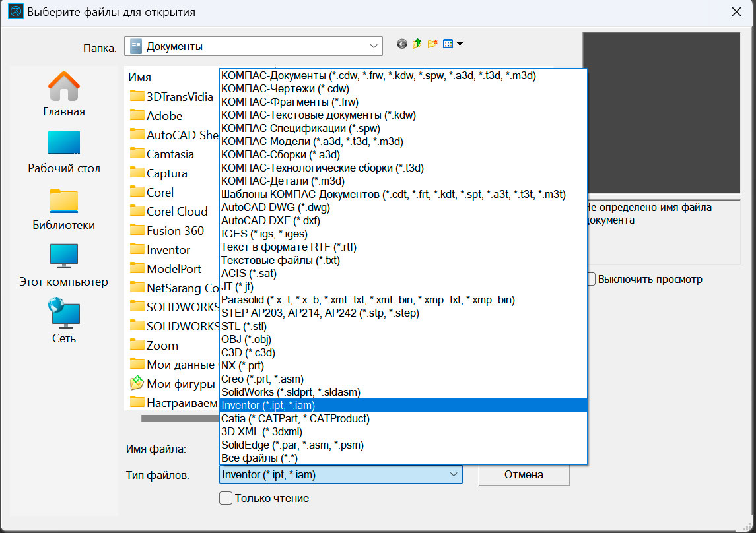Choose OBJ (*.obj) file type
The height and width of the screenshot is (533, 756).
[x=403, y=340]
